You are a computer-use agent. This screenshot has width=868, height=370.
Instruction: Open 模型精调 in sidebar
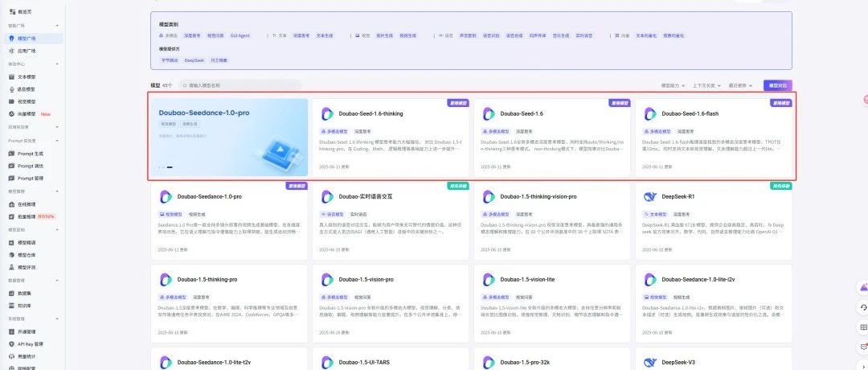pos(26,243)
